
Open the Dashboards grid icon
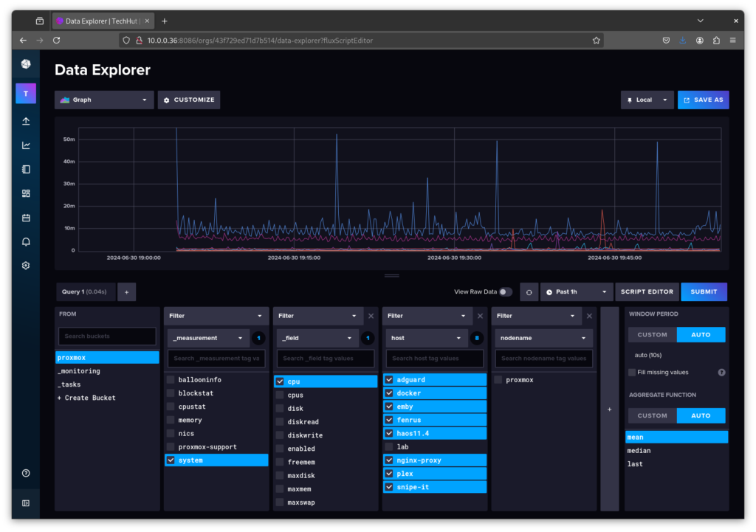(26, 193)
